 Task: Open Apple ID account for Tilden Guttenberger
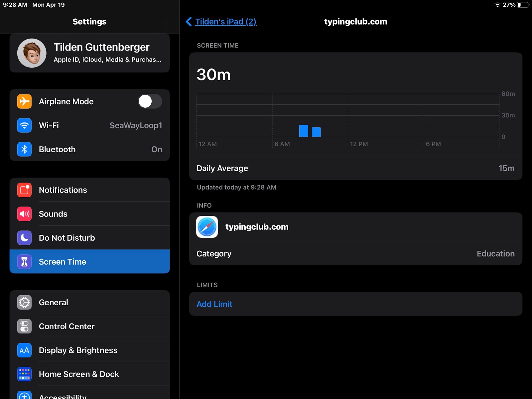tap(90, 53)
